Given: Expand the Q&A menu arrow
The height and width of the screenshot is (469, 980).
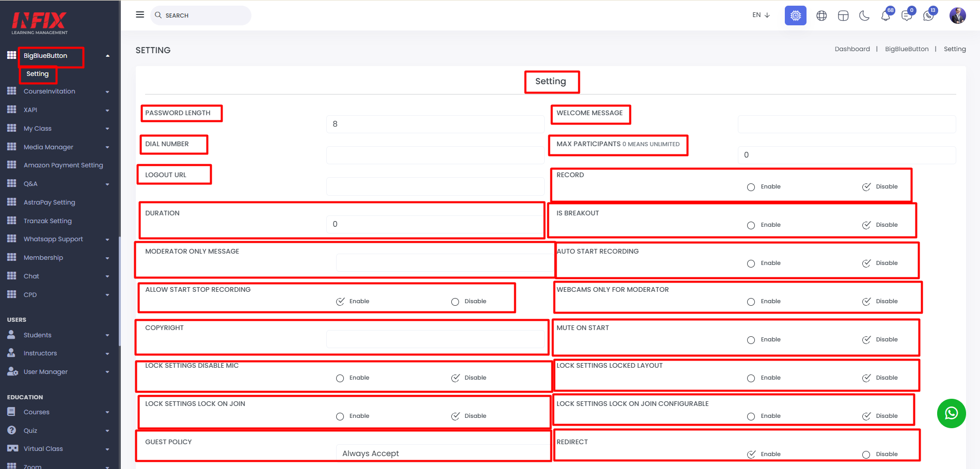Looking at the screenshot, I should point(107,184).
